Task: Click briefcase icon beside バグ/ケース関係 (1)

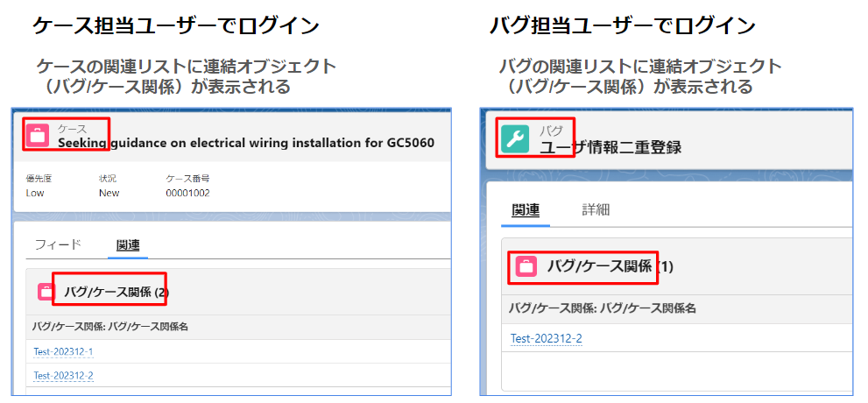Action: (526, 266)
